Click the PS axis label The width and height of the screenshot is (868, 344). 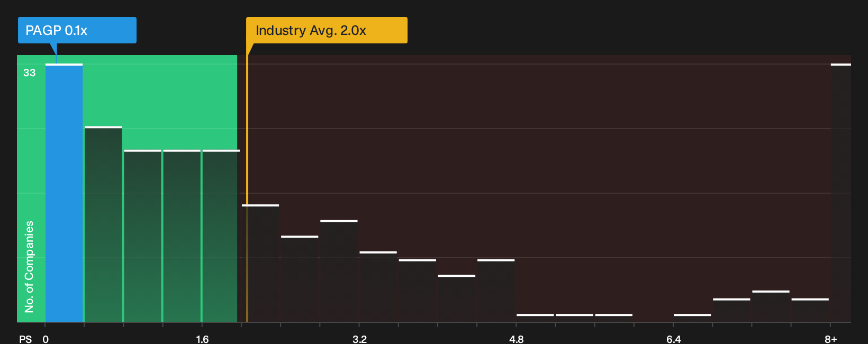point(25,339)
